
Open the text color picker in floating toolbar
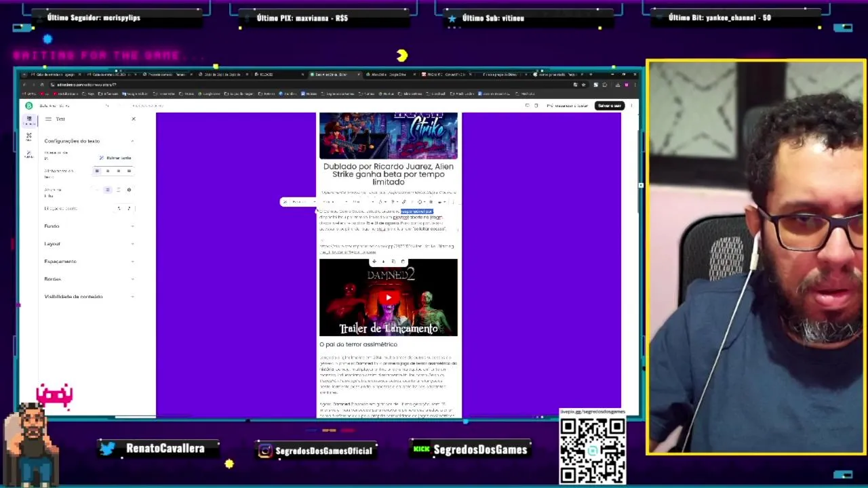click(382, 202)
